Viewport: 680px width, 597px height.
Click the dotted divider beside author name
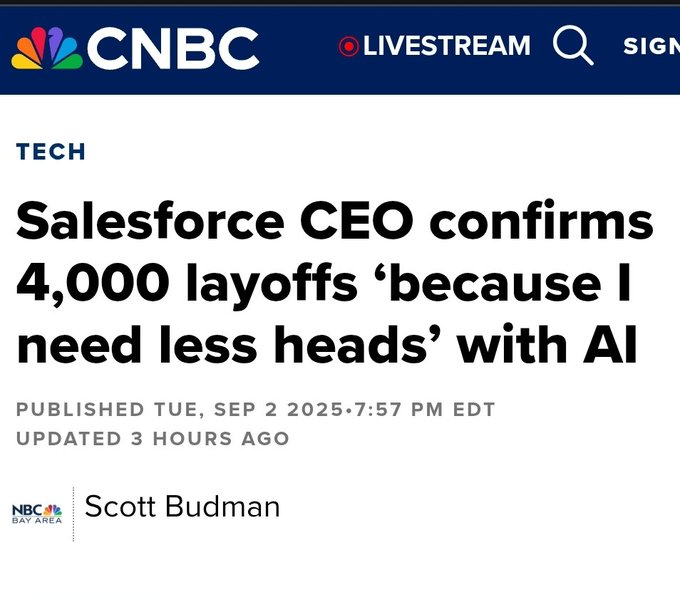coord(73,514)
